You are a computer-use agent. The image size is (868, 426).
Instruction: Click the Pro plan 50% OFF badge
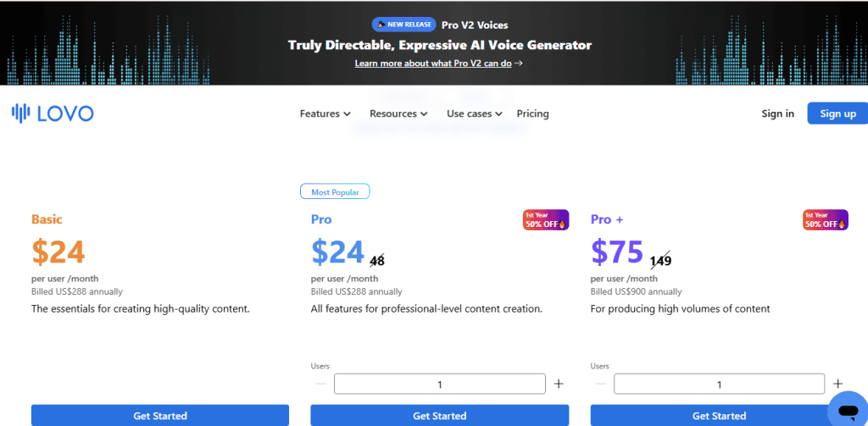[x=546, y=219]
